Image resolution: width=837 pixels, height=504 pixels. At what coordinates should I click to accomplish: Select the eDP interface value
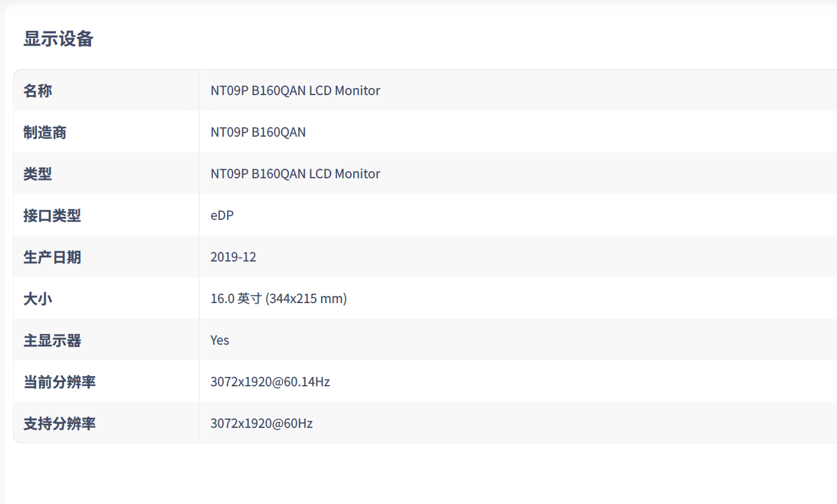click(222, 216)
